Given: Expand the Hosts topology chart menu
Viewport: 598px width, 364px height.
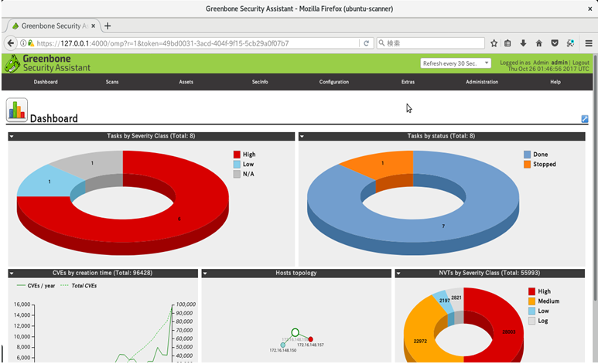Looking at the screenshot, I should point(205,274).
